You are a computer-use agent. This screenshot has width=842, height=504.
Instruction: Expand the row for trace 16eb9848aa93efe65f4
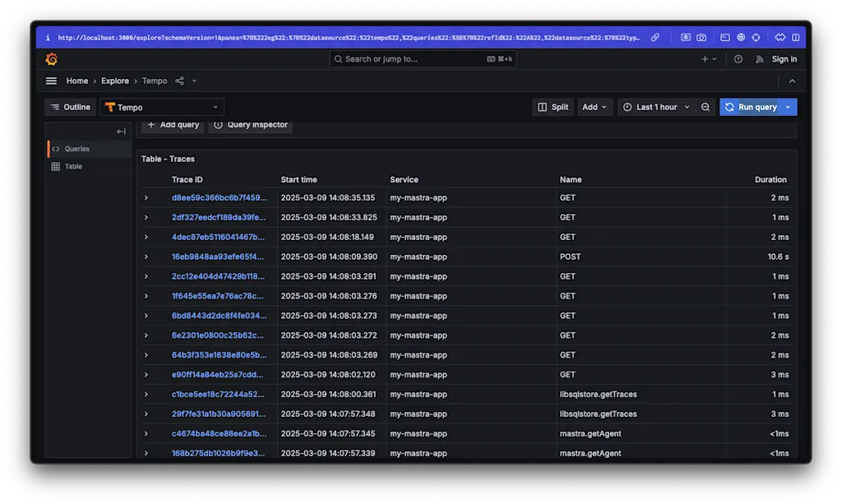pyautogui.click(x=146, y=257)
